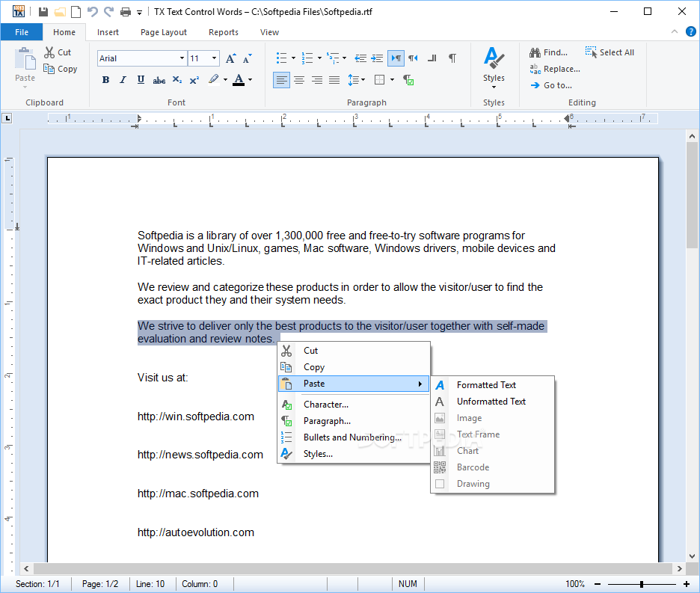Click the Grow Font icon

pos(230,58)
